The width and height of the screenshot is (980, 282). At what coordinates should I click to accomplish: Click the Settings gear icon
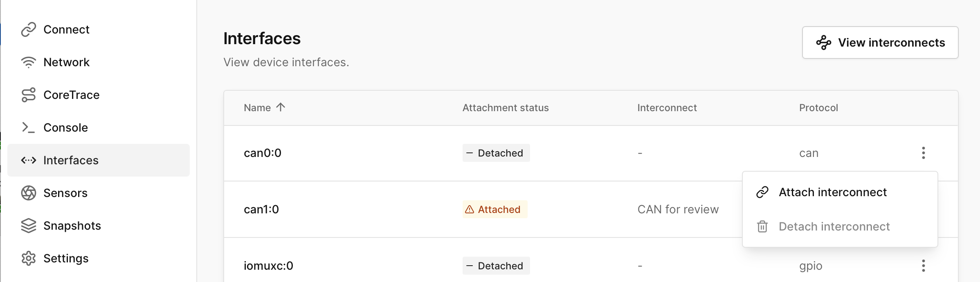[x=29, y=258]
